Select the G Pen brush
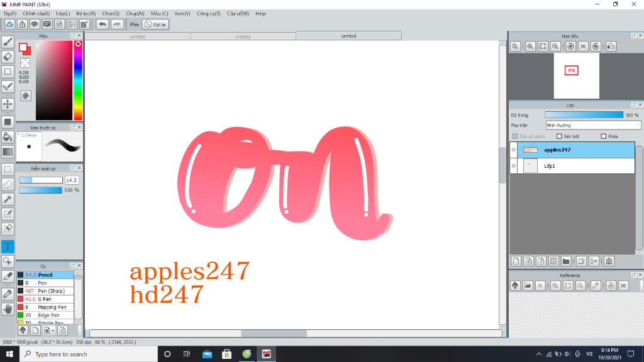 [45, 299]
